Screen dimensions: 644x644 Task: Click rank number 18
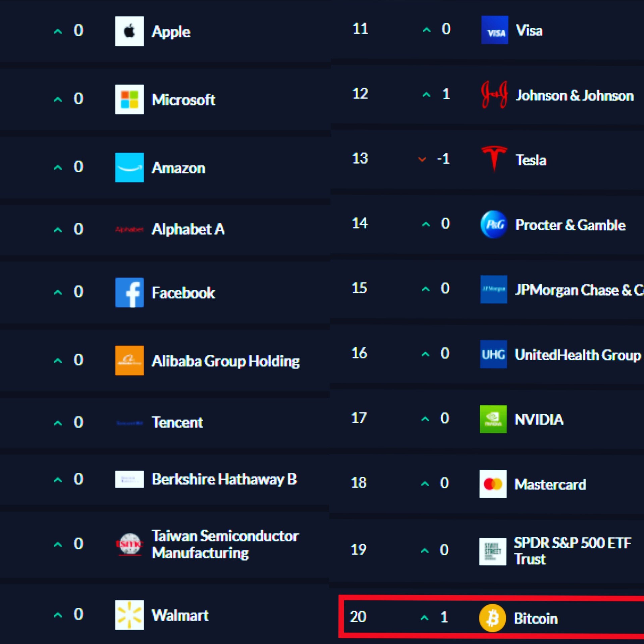[x=359, y=483]
